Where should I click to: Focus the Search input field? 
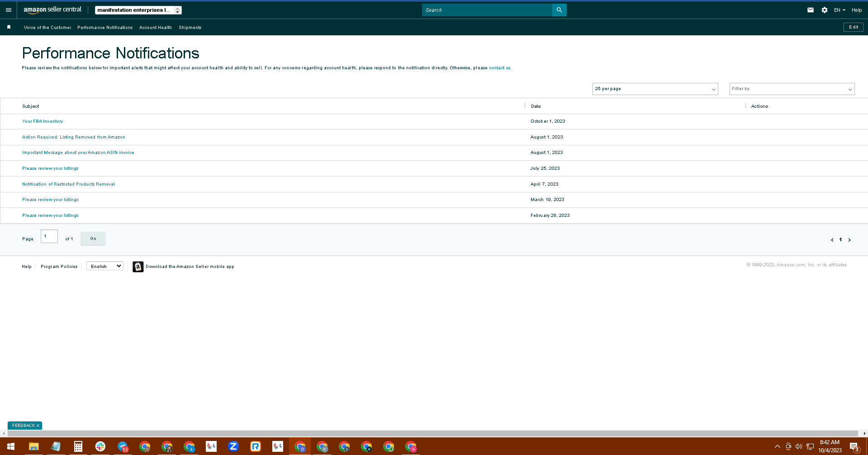pos(487,10)
